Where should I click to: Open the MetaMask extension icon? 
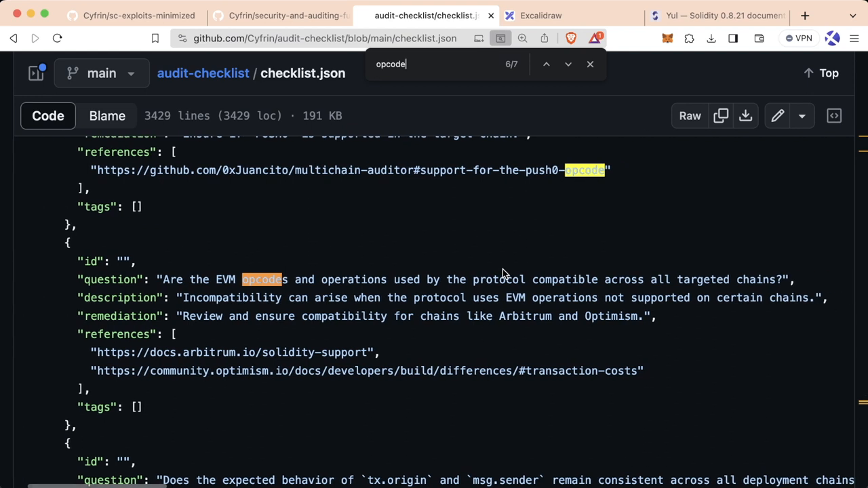pyautogui.click(x=667, y=38)
